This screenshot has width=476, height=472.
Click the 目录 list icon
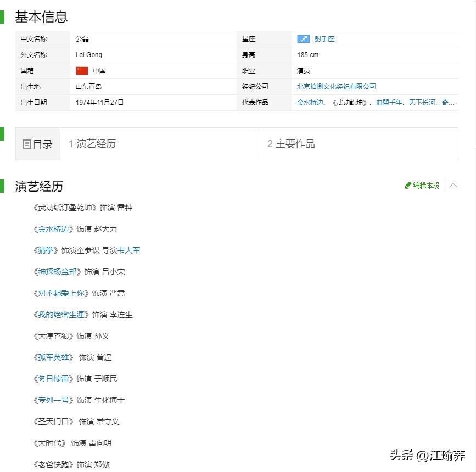coord(27,144)
